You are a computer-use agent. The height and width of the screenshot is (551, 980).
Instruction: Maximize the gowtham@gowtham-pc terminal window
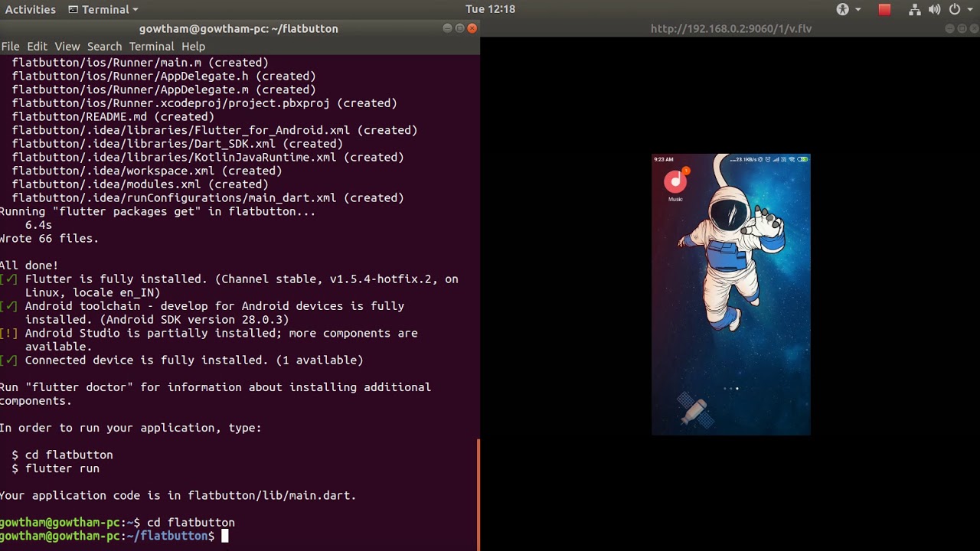click(459, 28)
